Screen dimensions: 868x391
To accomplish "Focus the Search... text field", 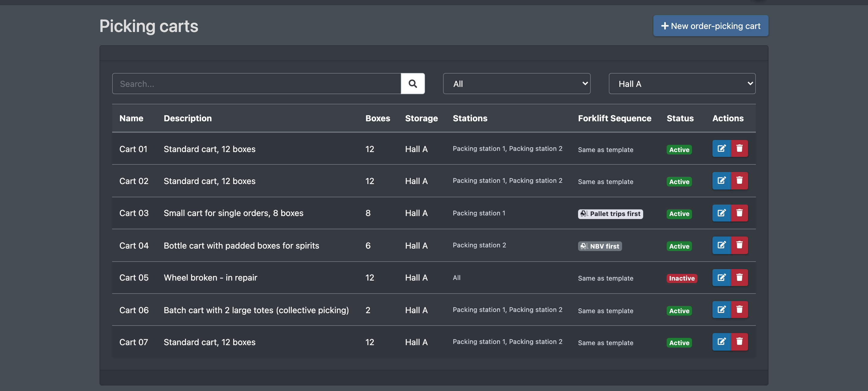I will click(256, 84).
